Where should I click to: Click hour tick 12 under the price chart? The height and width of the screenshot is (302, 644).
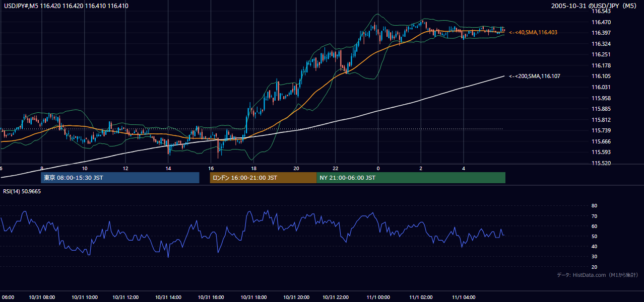[x=125, y=169]
